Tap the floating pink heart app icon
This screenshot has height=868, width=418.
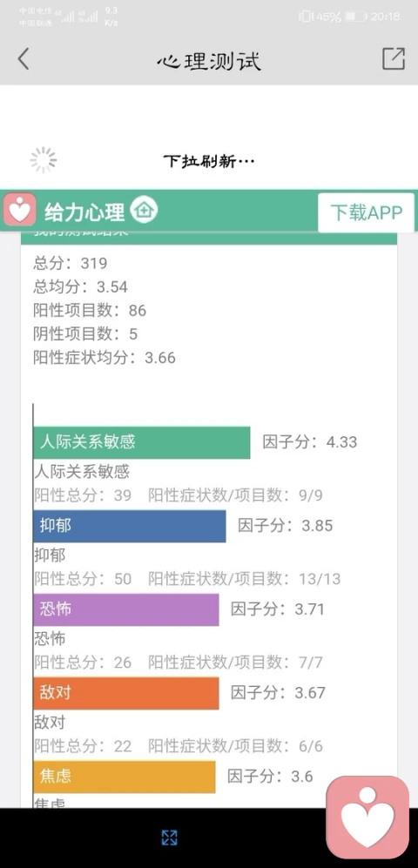pos(367,818)
